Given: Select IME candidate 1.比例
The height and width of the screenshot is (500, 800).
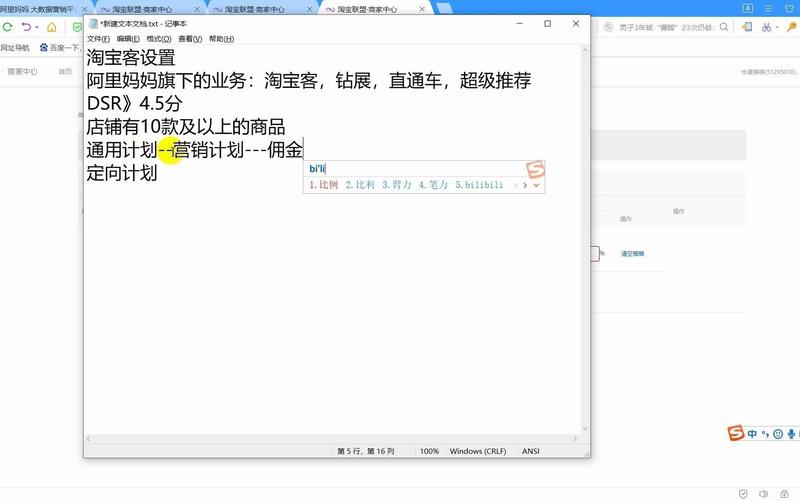Looking at the screenshot, I should [x=323, y=185].
